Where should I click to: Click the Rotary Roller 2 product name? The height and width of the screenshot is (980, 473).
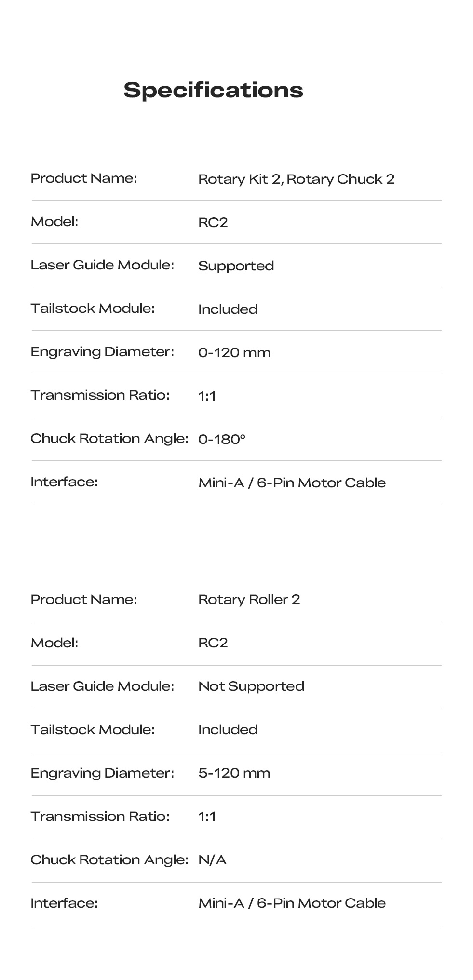point(249,600)
